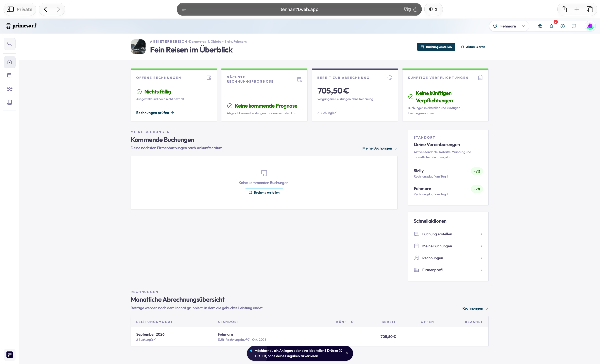
Task: Open the feedback widget icon at bottom of sidebar
Action: [x=9, y=355]
